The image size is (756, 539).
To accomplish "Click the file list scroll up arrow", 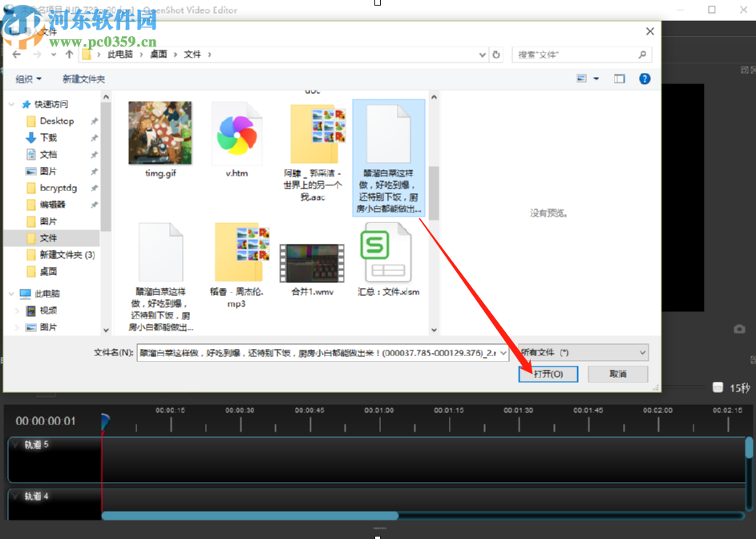I will pyautogui.click(x=434, y=97).
